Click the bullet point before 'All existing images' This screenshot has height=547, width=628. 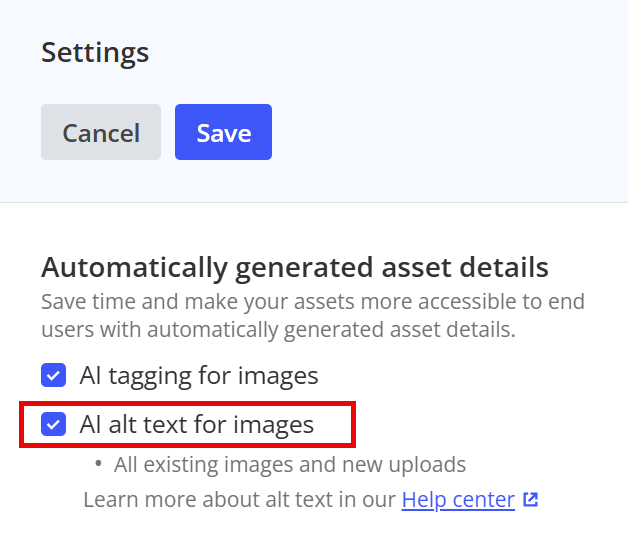(x=98, y=465)
